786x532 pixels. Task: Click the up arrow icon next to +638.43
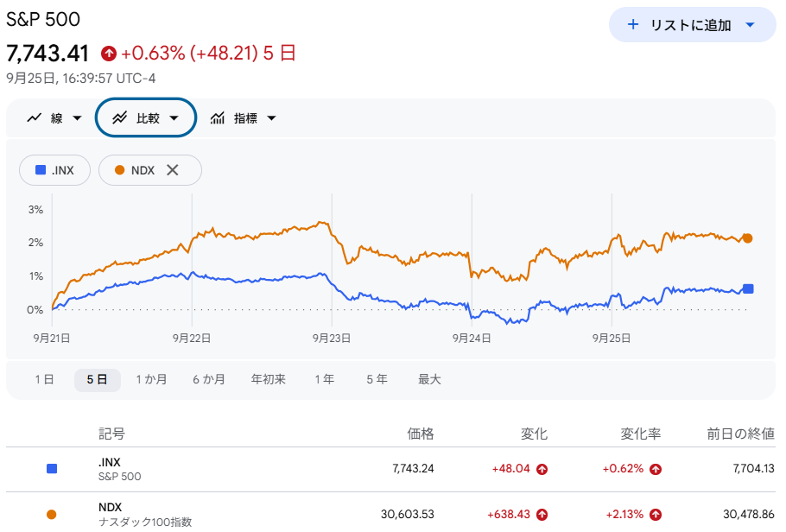[x=542, y=515]
